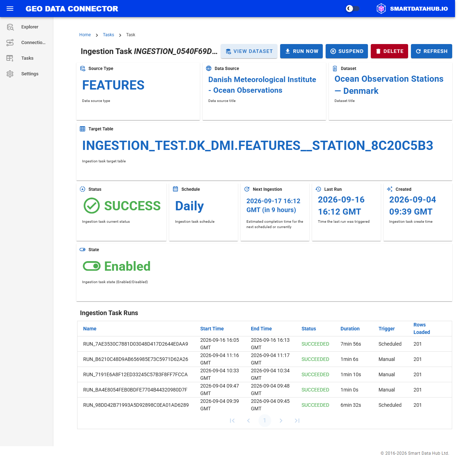Run the ingestion task now
This screenshot has width=476, height=470.
point(301,51)
